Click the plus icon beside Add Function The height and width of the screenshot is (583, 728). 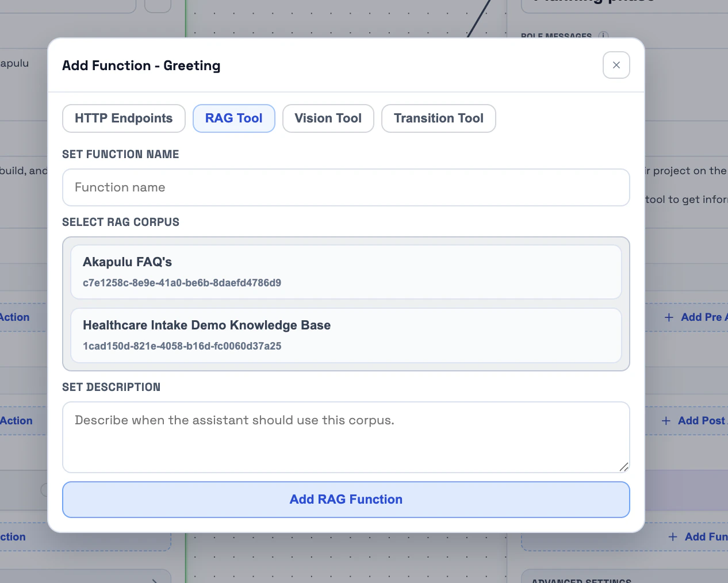coord(672,536)
